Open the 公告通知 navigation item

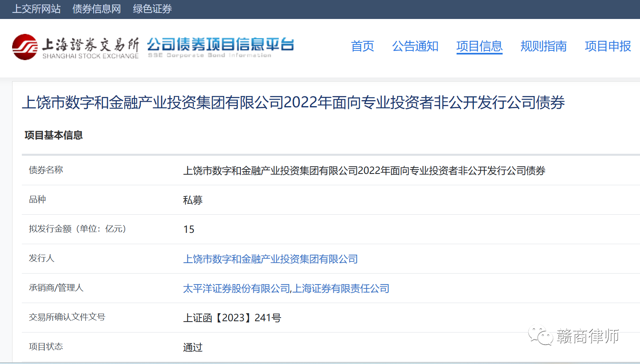[415, 46]
